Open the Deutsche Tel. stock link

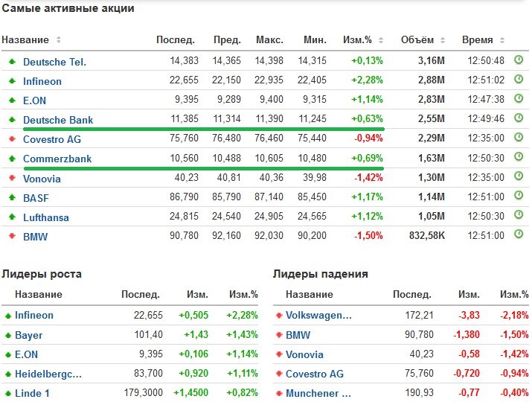tap(54, 62)
